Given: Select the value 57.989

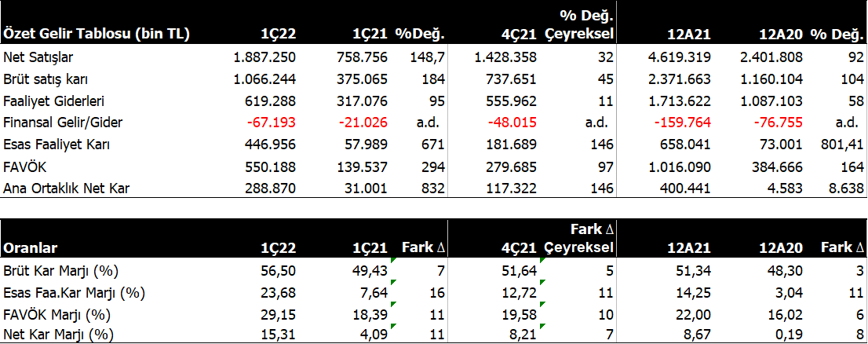Looking at the screenshot, I should click(366, 145).
